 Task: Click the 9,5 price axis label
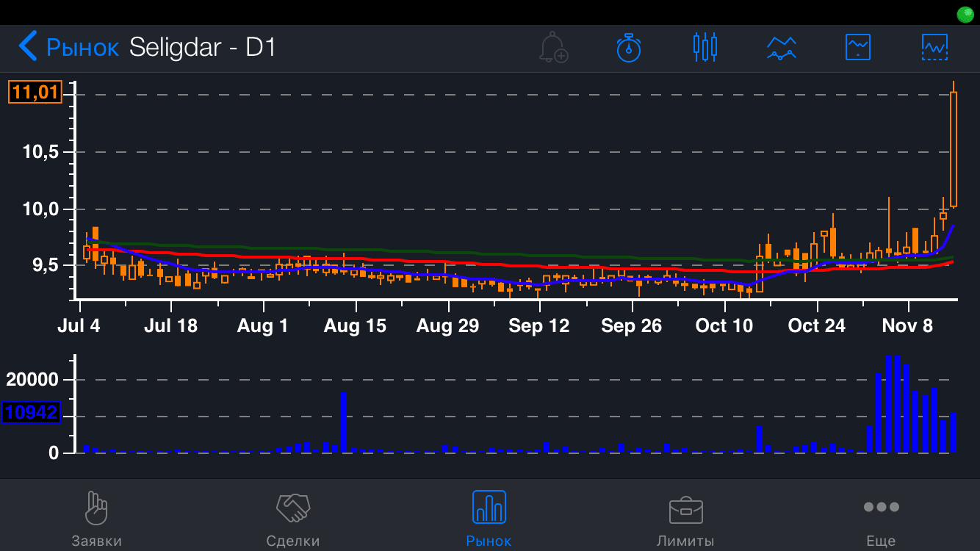(46, 265)
